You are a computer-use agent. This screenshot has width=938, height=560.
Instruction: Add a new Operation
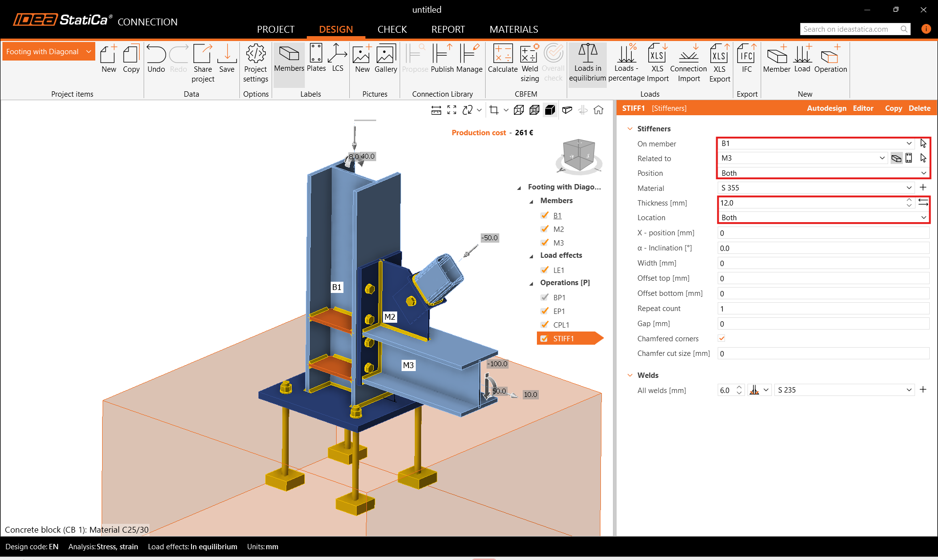[831, 59]
